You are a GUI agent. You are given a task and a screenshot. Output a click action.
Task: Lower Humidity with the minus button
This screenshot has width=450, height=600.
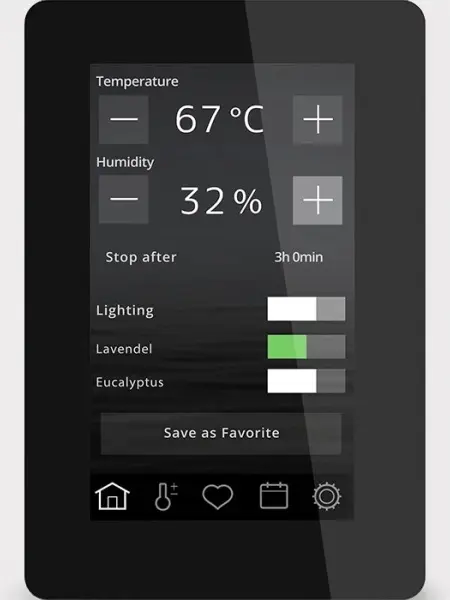pos(124,199)
